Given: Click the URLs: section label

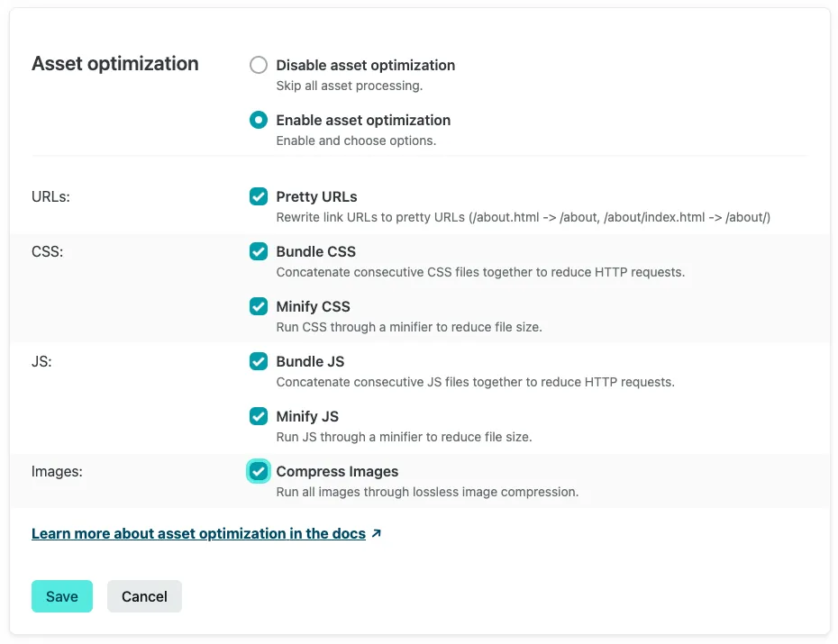Looking at the screenshot, I should [50, 196].
